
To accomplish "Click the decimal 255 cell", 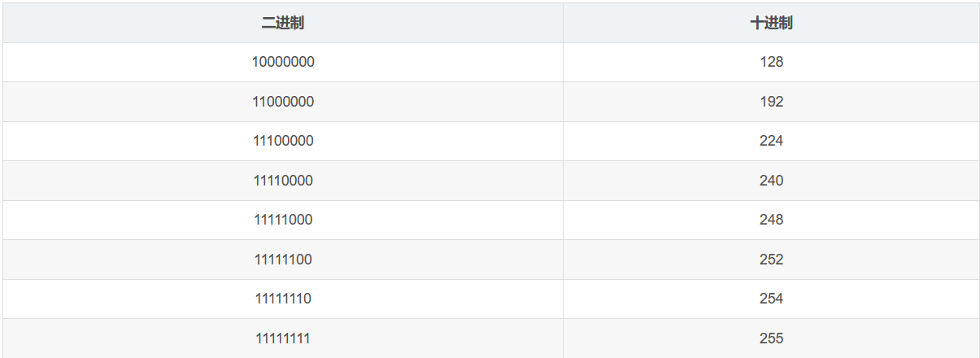I will [x=770, y=338].
